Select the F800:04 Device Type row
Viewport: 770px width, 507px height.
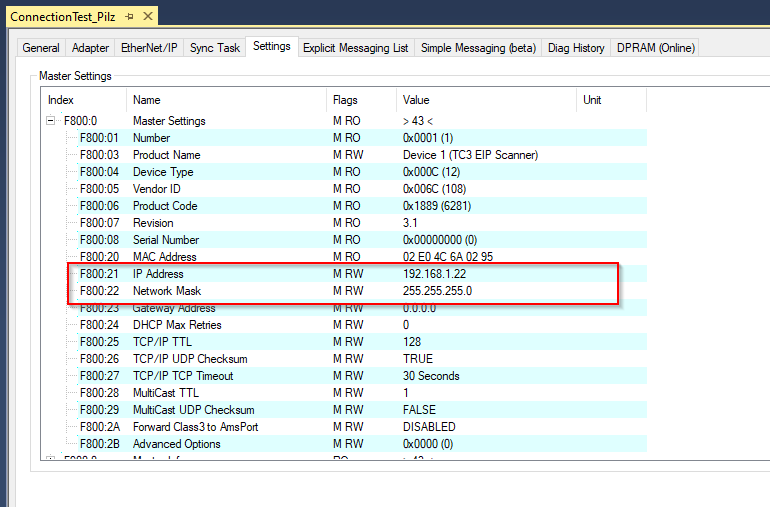(362, 171)
